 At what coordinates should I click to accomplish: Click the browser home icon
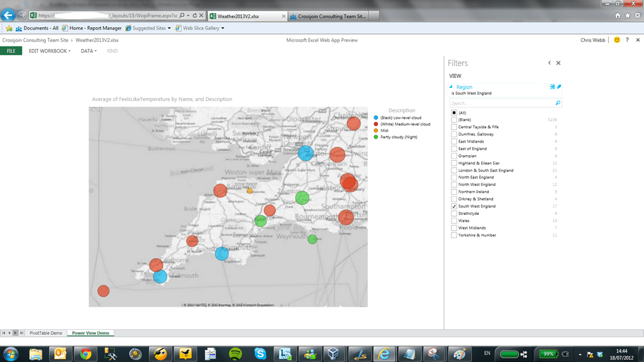click(x=618, y=16)
